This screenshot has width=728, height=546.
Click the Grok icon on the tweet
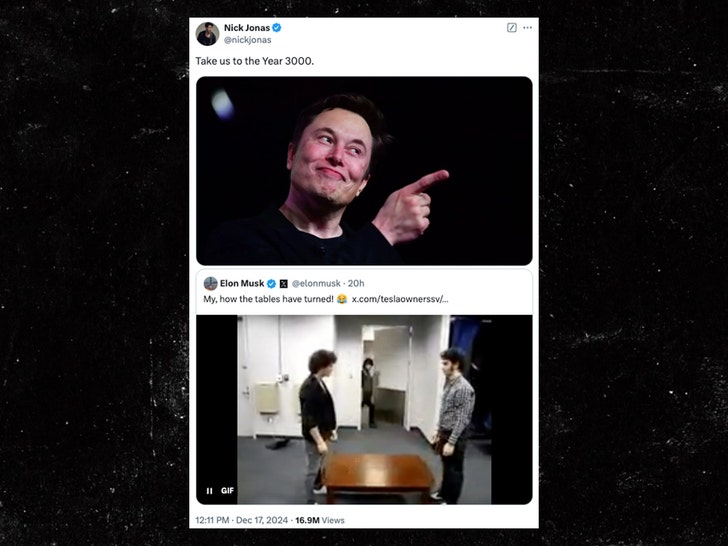(x=512, y=28)
